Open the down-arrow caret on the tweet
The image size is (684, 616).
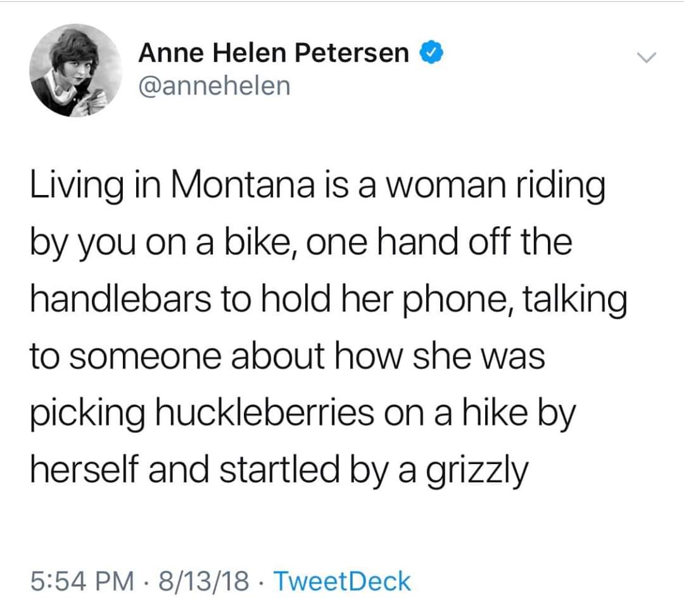tap(647, 57)
